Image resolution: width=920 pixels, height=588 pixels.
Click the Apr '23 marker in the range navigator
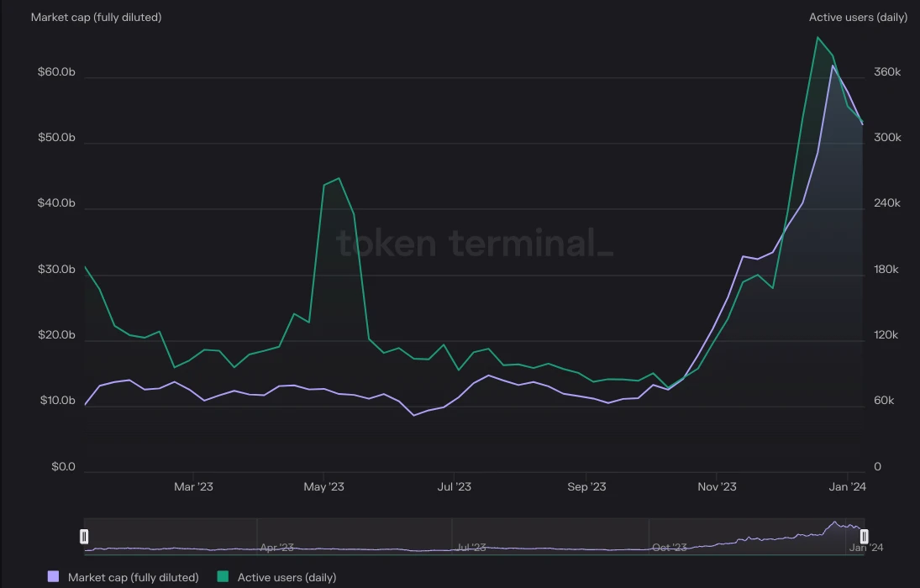(x=276, y=547)
